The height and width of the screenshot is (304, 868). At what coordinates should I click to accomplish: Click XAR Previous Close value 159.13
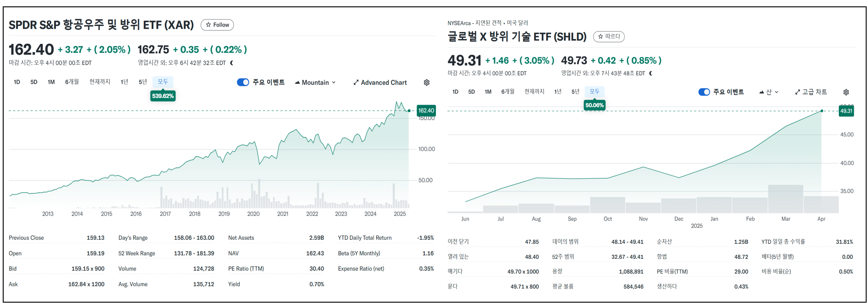96,238
